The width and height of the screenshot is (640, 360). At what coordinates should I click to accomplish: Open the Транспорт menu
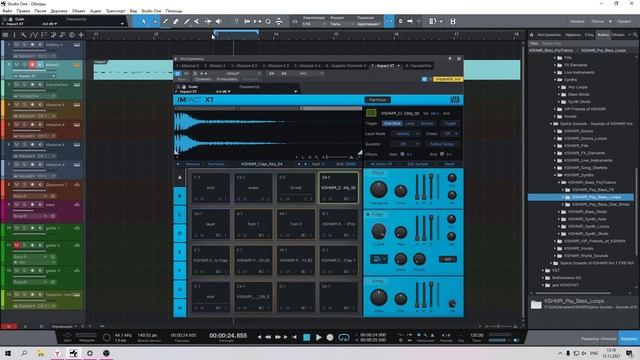[x=116, y=11]
